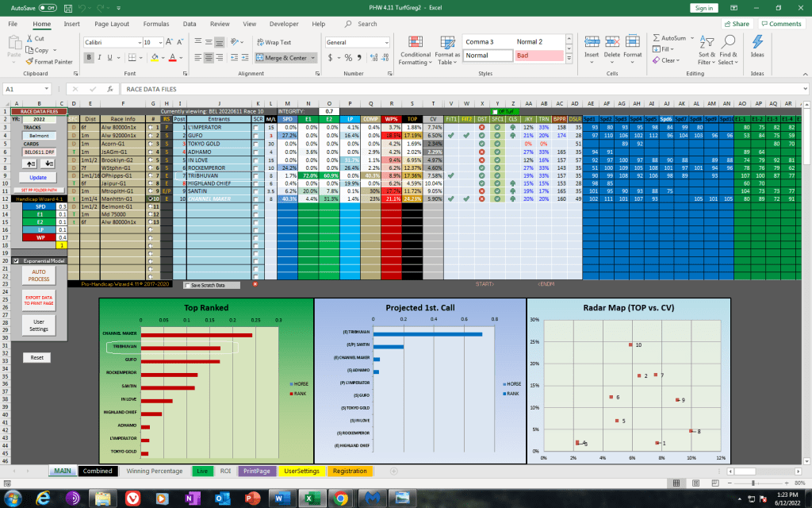This screenshot has height=508, width=812.
Task: Enable the Save Scratch Data checkbox
Action: [x=187, y=284]
